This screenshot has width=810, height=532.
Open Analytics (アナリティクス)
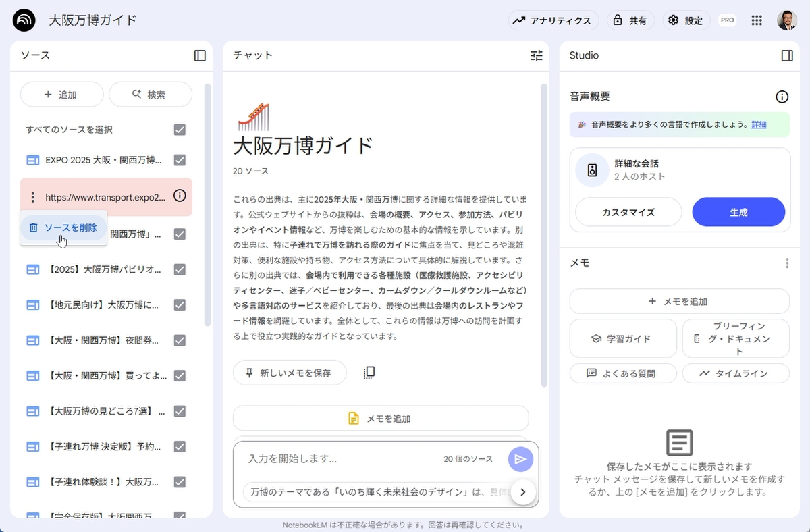coord(553,20)
